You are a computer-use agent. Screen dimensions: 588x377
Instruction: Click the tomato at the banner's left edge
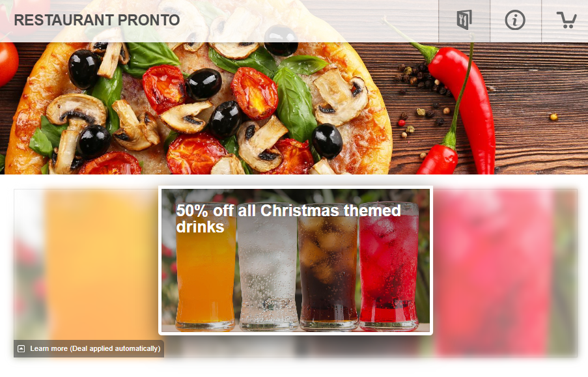tap(8, 62)
